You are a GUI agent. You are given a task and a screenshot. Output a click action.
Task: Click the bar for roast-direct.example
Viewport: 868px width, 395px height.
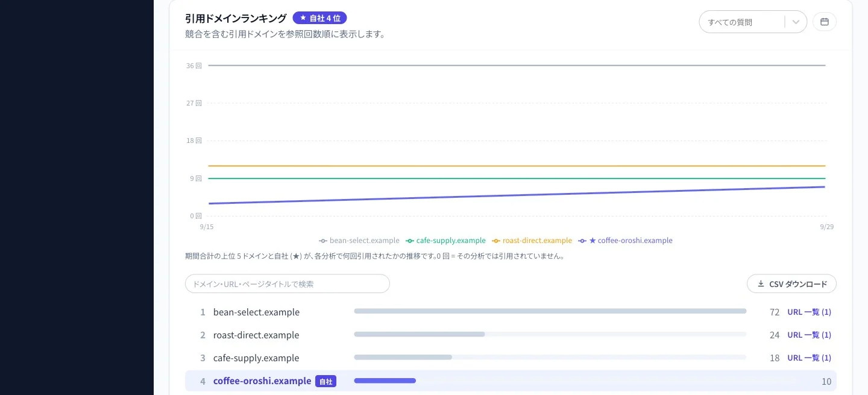pyautogui.click(x=420, y=334)
